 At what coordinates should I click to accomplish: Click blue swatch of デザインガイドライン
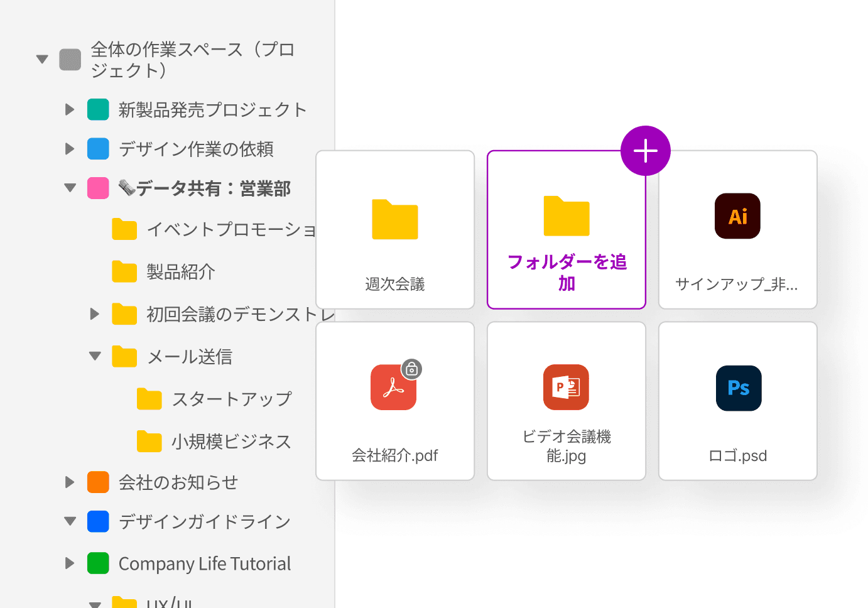tap(98, 521)
